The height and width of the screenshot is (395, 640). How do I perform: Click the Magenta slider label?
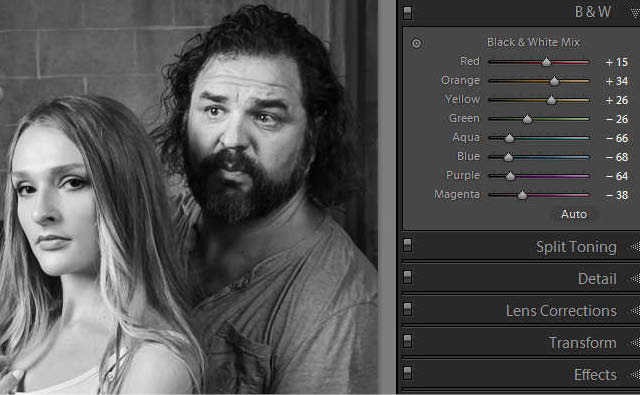(x=457, y=194)
